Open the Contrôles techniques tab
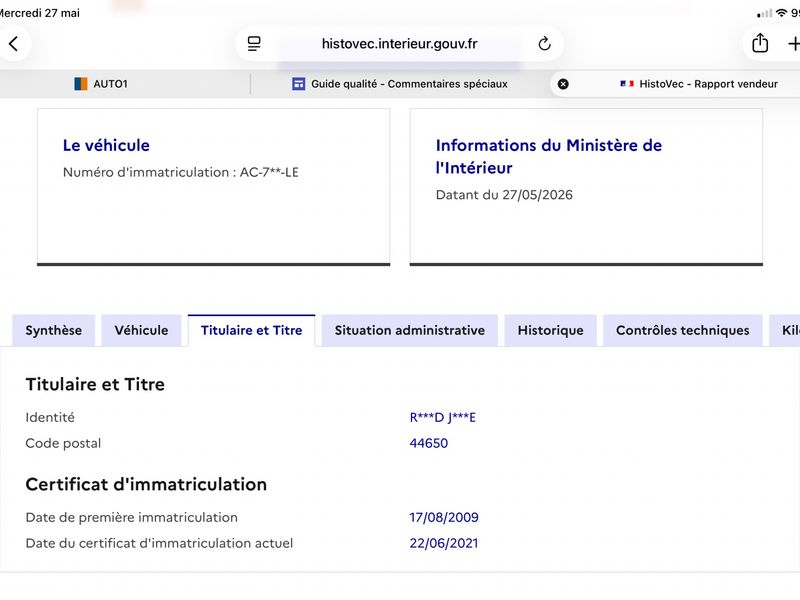This screenshot has height=600, width=800. (683, 331)
